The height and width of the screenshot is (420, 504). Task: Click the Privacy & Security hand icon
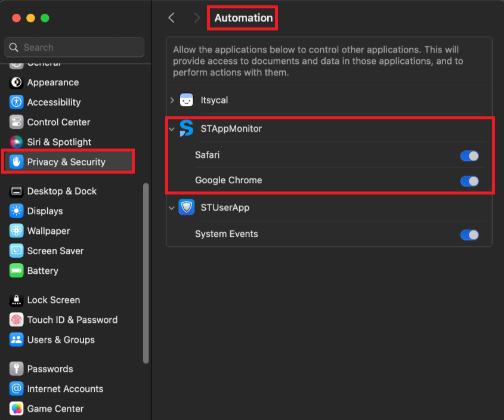coord(16,162)
